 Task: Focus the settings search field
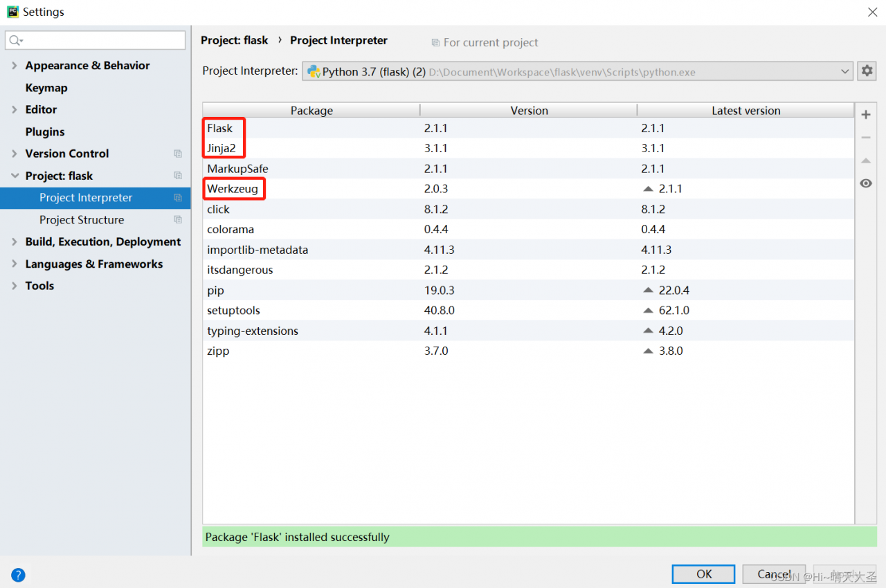point(96,41)
